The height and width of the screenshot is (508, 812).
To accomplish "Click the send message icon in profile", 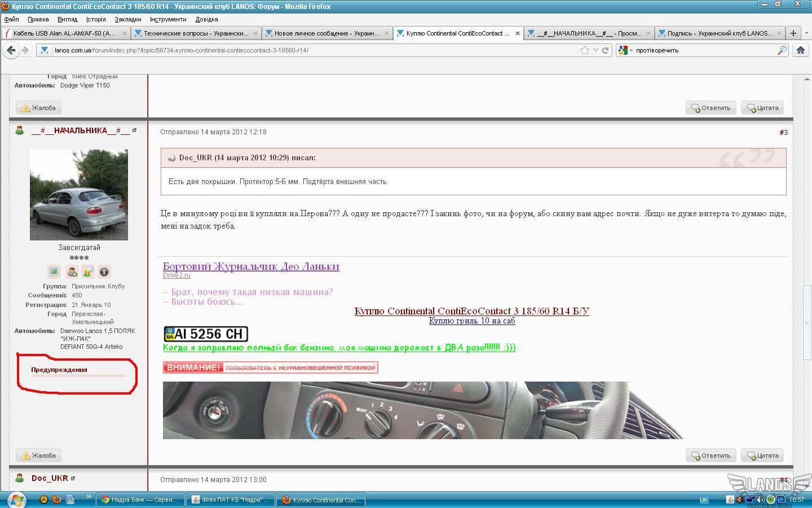I will click(x=88, y=272).
